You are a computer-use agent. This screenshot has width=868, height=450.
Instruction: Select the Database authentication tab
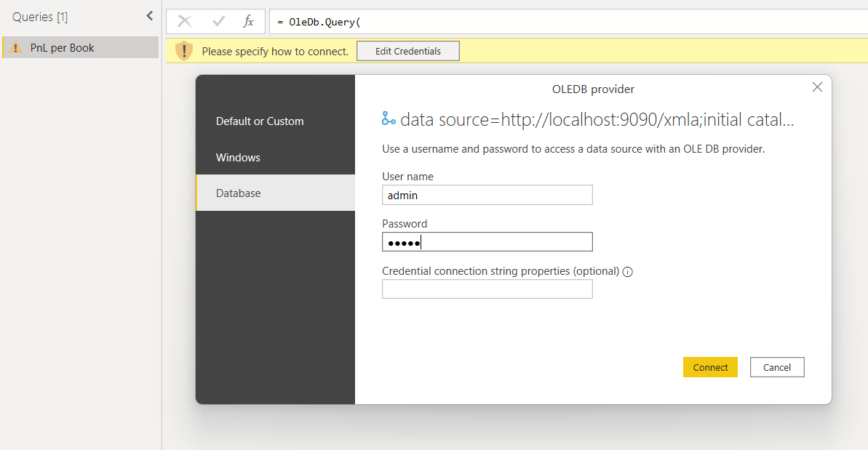point(238,193)
